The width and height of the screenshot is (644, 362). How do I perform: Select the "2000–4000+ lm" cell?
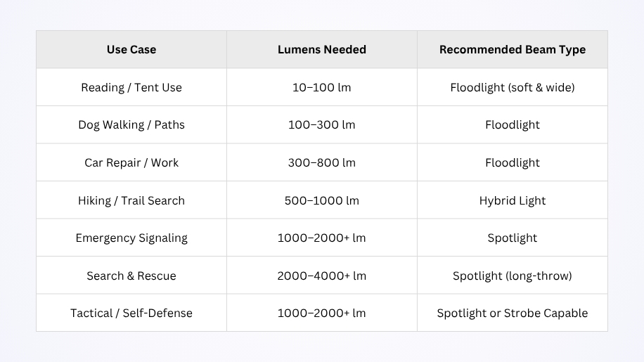[x=321, y=276]
